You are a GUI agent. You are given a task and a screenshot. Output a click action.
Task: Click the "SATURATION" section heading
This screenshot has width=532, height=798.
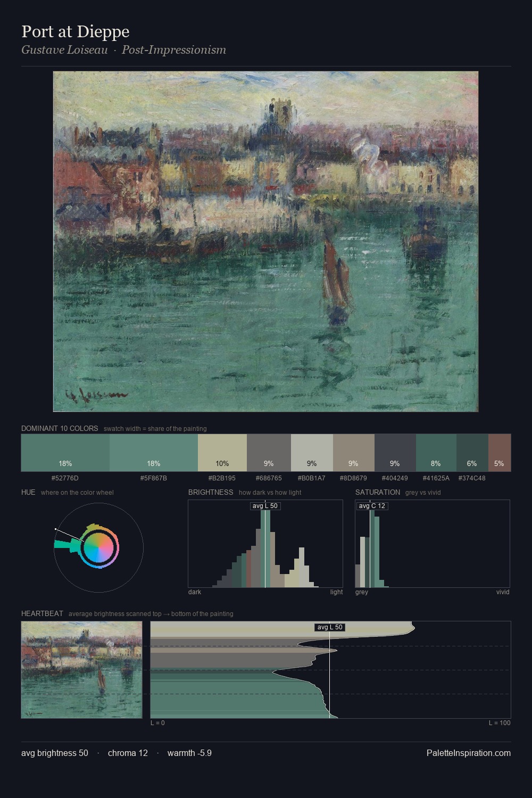point(378,493)
